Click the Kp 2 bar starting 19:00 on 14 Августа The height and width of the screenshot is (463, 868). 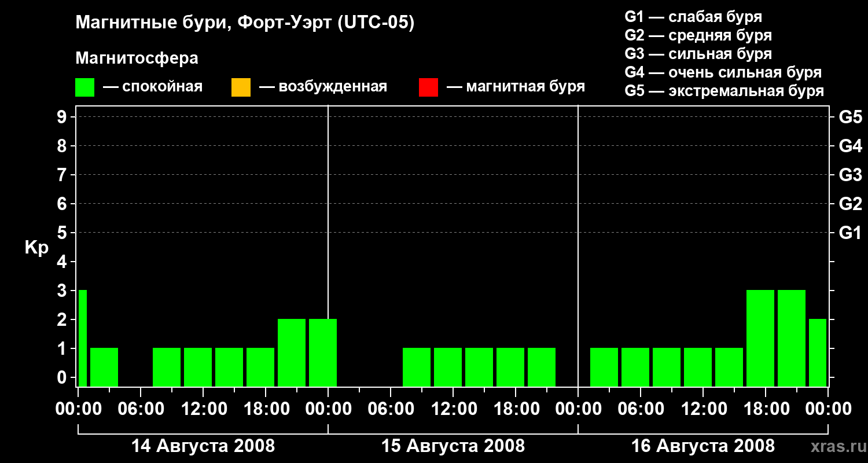[x=292, y=352]
